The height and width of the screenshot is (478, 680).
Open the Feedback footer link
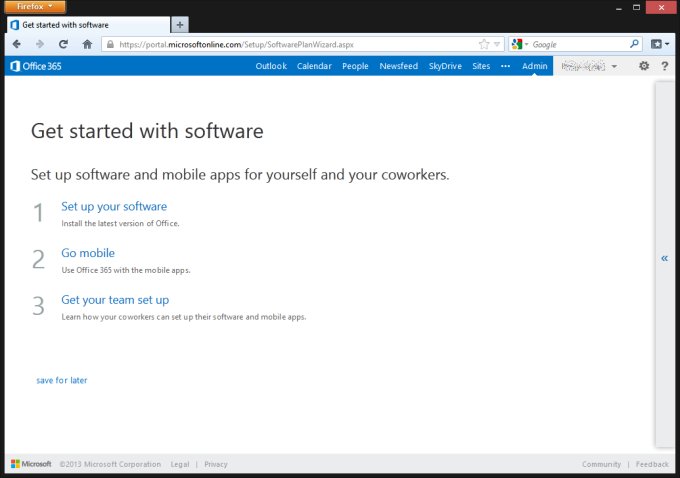pyautogui.click(x=652, y=464)
